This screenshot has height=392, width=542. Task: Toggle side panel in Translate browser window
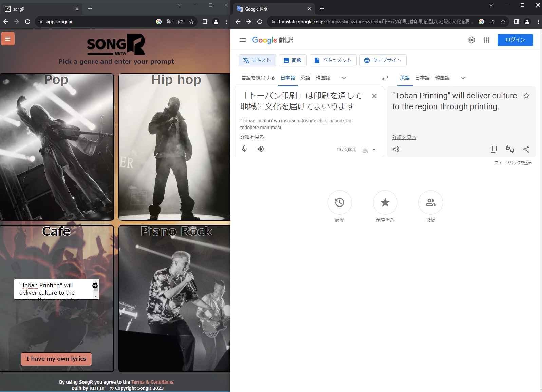coord(516,22)
